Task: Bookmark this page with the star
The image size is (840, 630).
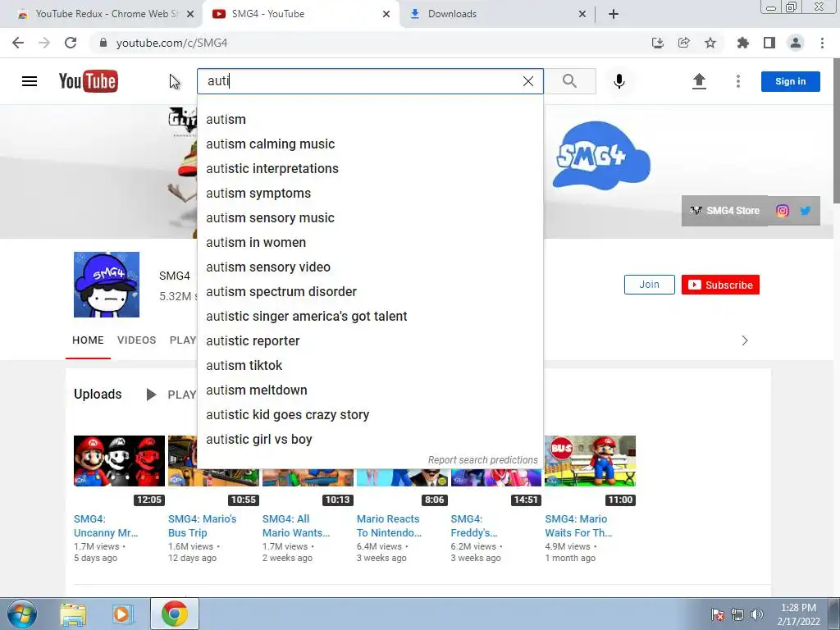Action: pos(710,43)
